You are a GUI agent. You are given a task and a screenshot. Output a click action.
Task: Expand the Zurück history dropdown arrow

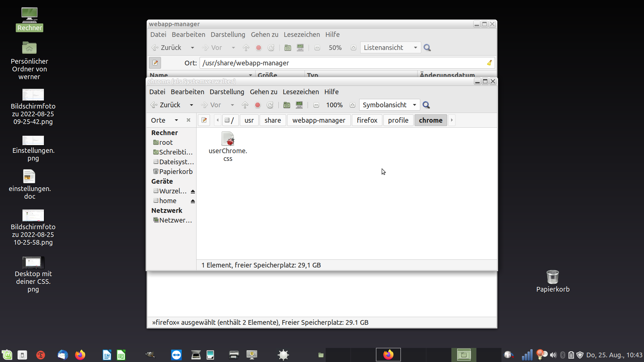192,105
